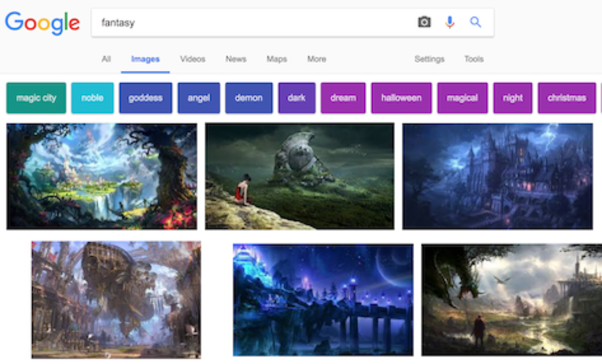Image resolution: width=602 pixels, height=364 pixels.
Task: Apply the halloween filter chip
Action: point(401,98)
